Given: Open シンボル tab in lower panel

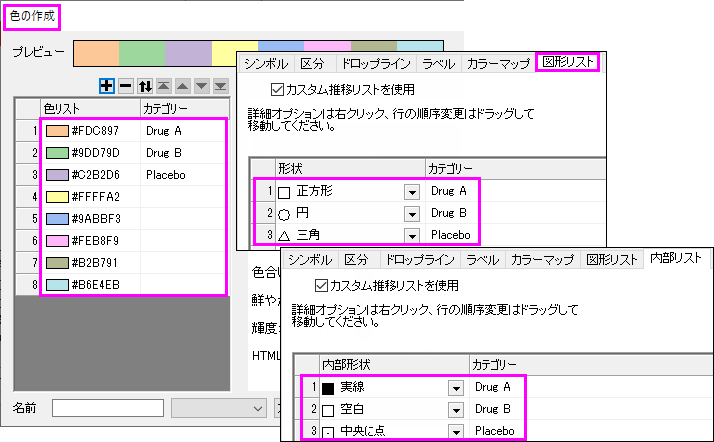Looking at the screenshot, I should tap(310, 260).
